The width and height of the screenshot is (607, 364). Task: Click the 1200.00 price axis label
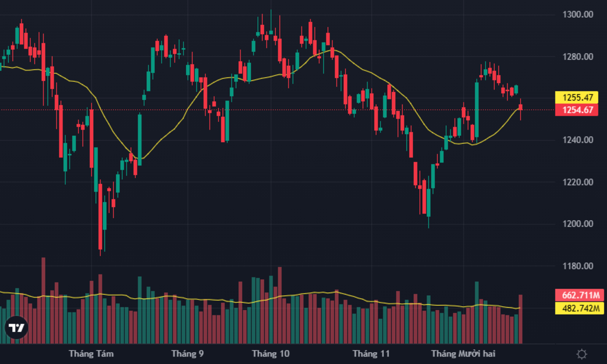(x=578, y=224)
